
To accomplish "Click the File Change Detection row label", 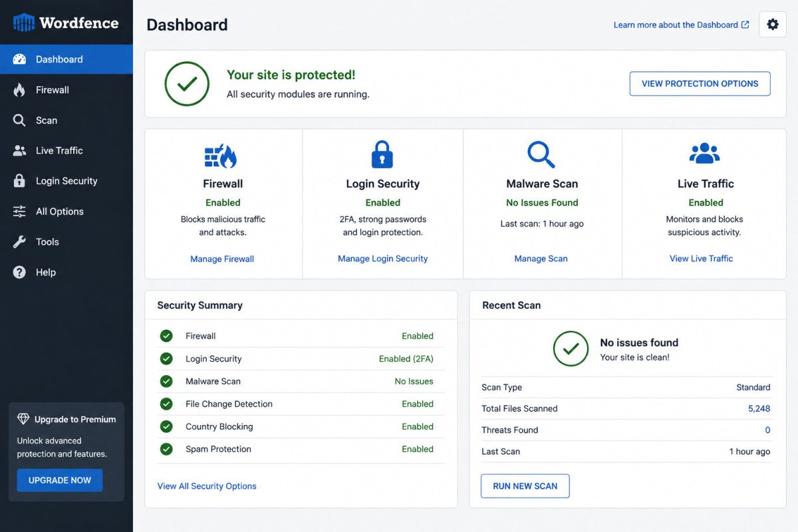I will tap(229, 404).
